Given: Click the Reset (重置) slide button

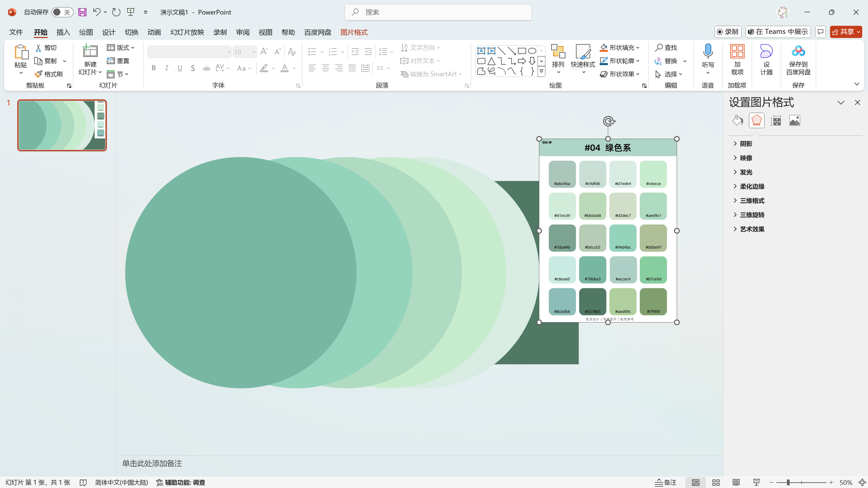Looking at the screenshot, I should pyautogui.click(x=118, y=61).
